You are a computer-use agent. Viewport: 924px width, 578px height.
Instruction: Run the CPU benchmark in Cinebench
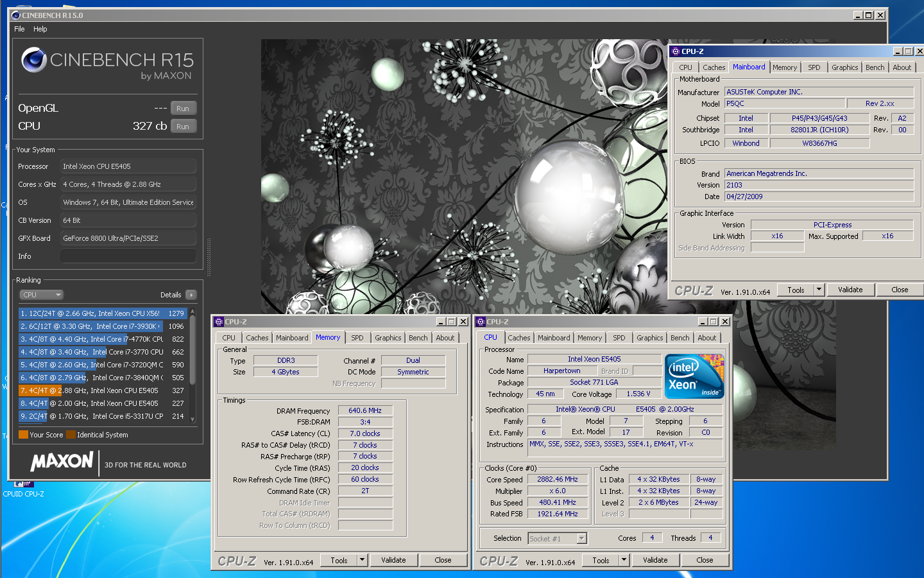pos(183,127)
